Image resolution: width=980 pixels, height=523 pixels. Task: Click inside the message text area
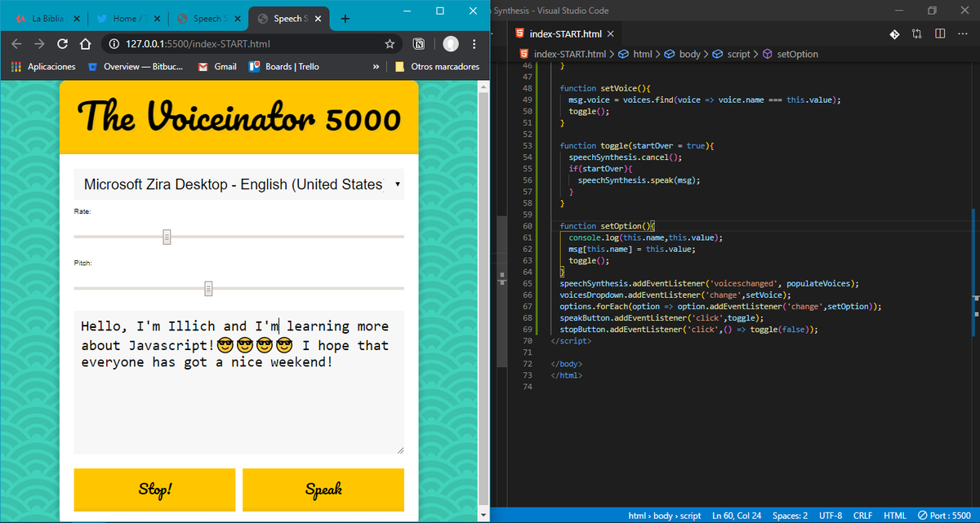(238, 382)
